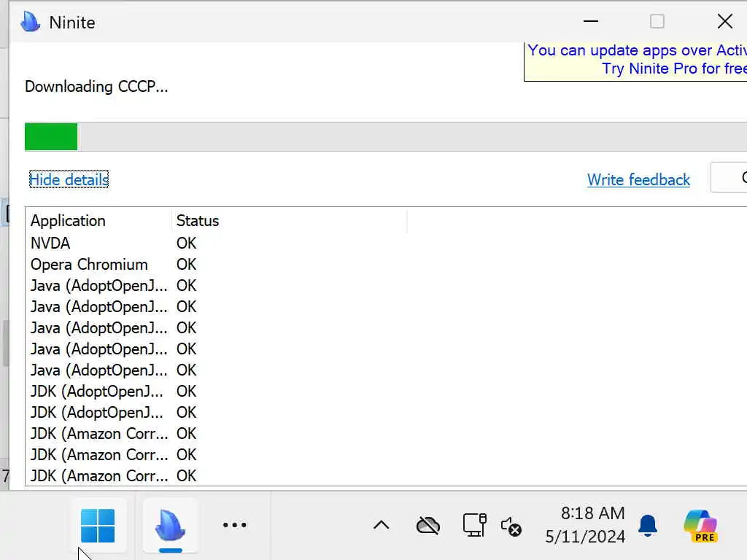Open the notifications bell icon

(647, 525)
